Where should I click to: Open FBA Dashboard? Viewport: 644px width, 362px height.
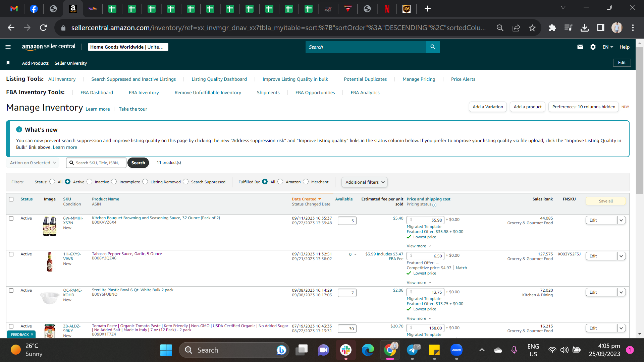pos(97,93)
